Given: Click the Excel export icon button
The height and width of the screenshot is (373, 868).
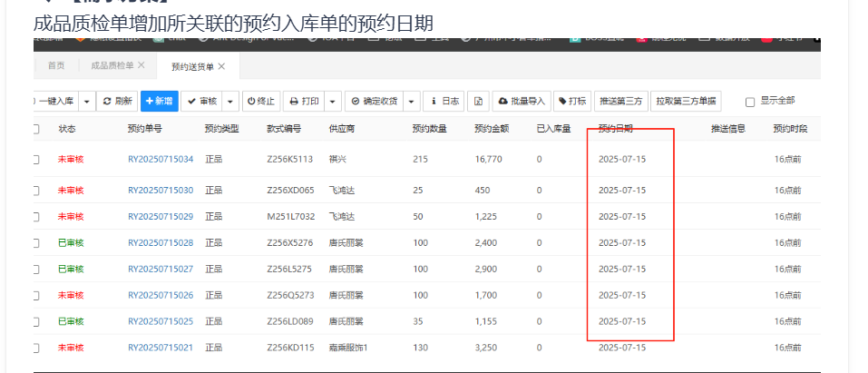Looking at the screenshot, I should click(479, 101).
